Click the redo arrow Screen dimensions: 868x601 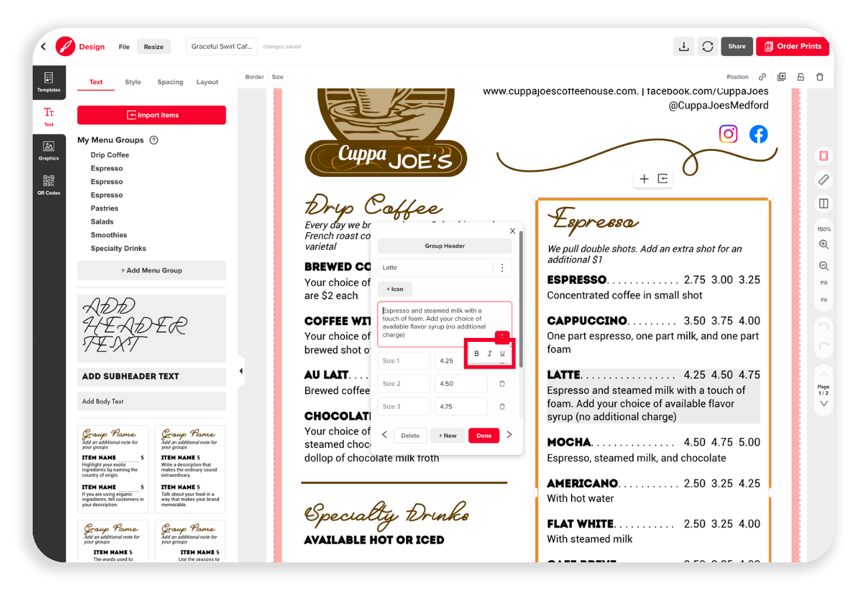click(824, 347)
